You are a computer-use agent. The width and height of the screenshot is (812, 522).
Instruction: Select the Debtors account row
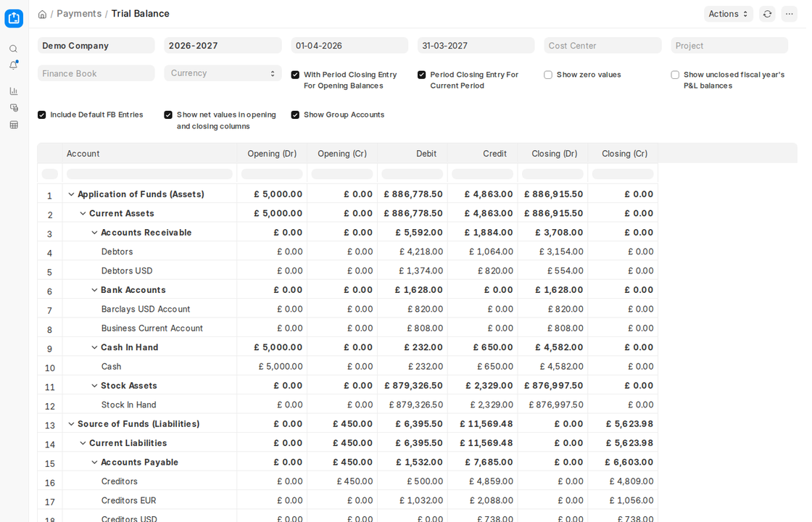coord(347,252)
